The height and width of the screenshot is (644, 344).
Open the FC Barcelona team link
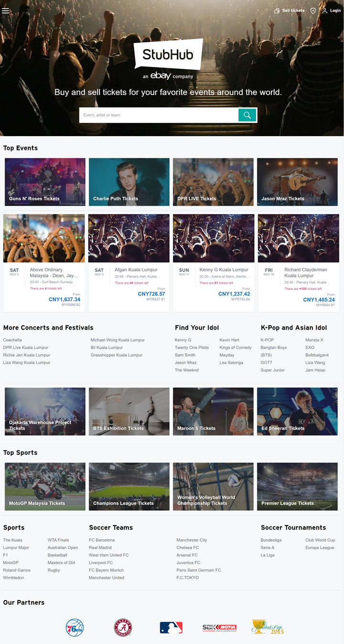(x=102, y=540)
